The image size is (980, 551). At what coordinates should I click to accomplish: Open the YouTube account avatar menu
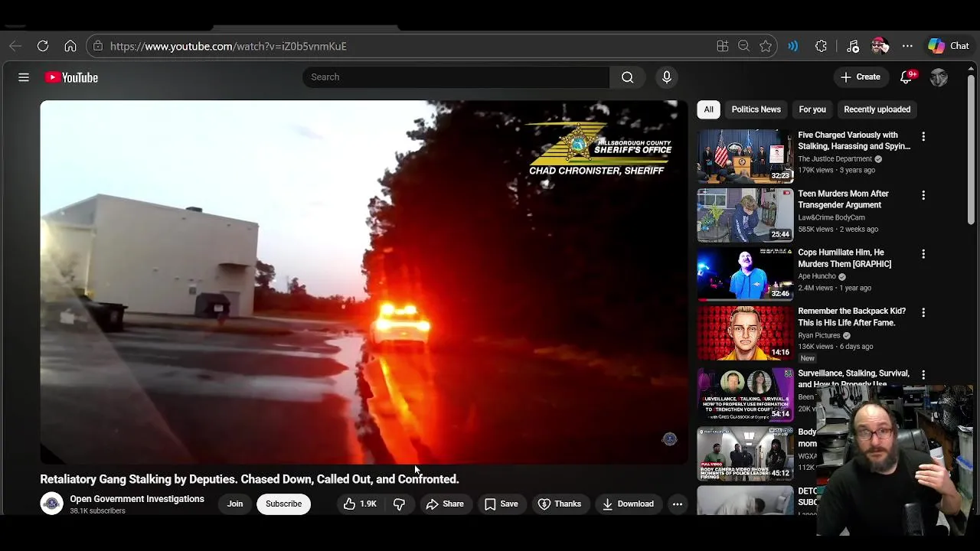(939, 77)
